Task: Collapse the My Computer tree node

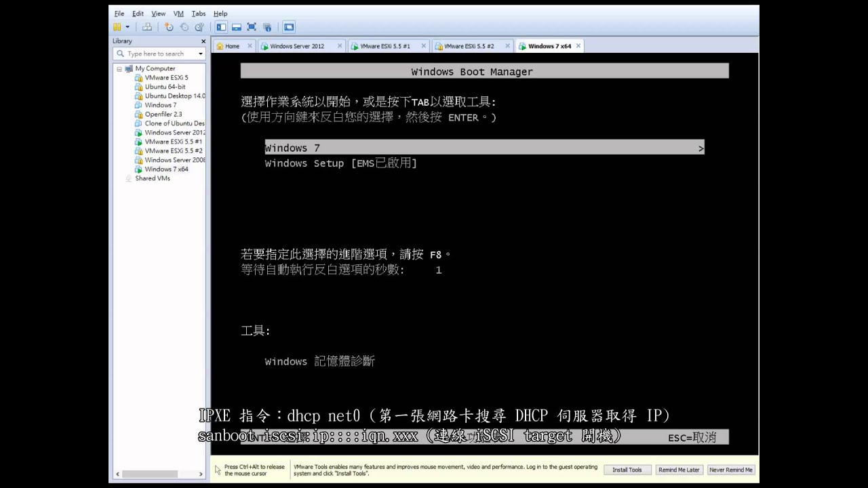Action: click(119, 68)
